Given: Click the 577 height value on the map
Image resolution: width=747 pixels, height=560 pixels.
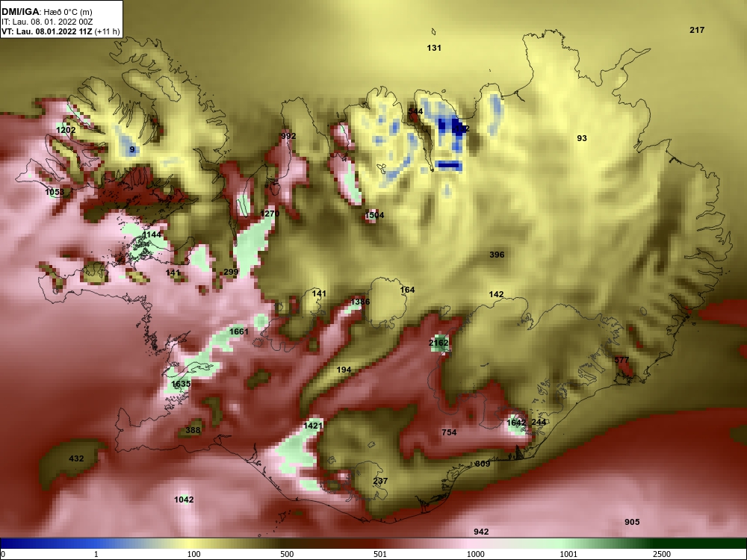Looking at the screenshot, I should (x=622, y=360).
